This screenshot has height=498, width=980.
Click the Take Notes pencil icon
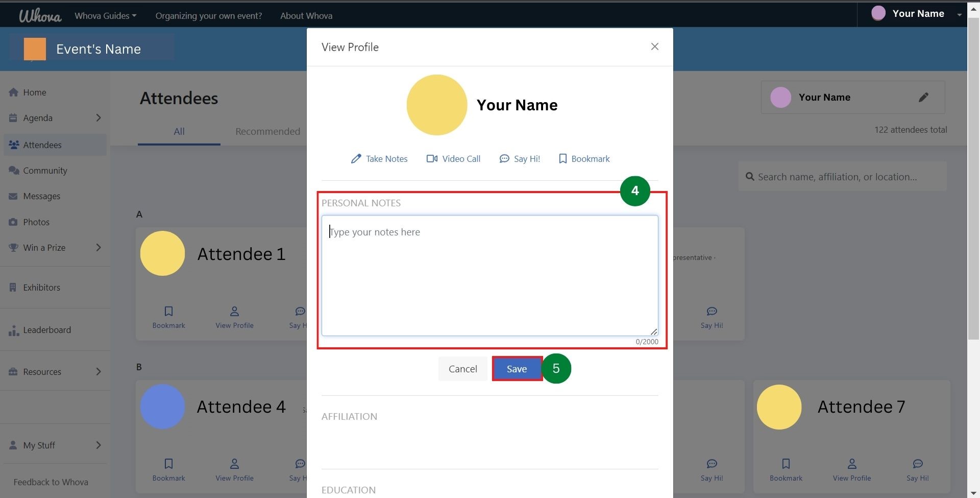[356, 159]
